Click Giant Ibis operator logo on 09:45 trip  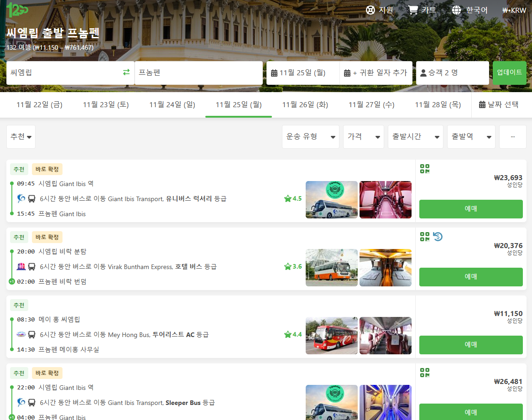tap(21, 198)
